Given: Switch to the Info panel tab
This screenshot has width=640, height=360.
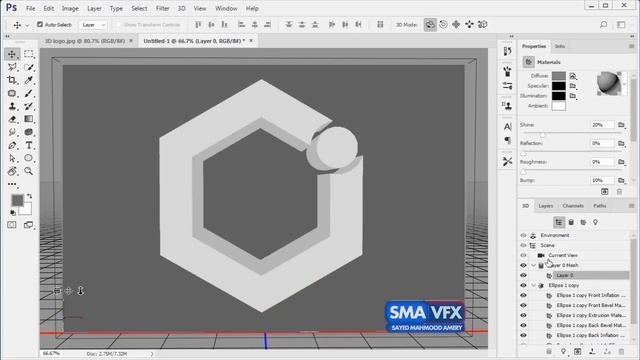Looking at the screenshot, I should 560,46.
